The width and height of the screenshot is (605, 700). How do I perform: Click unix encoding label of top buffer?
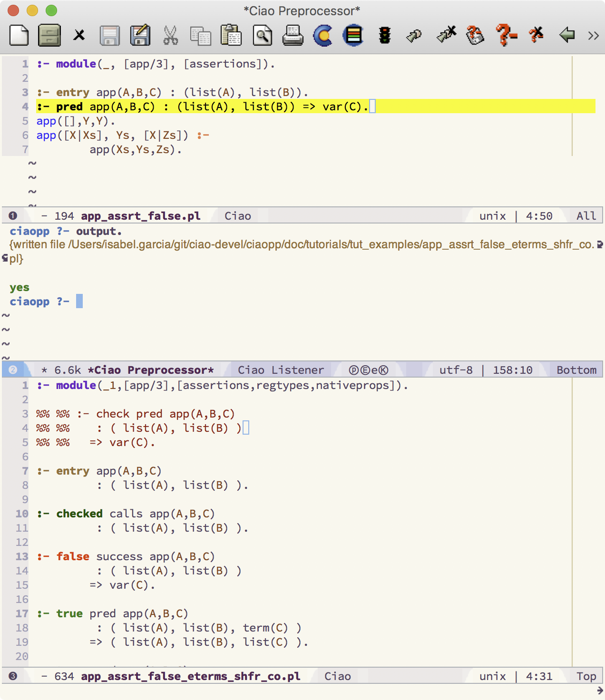coord(492,216)
